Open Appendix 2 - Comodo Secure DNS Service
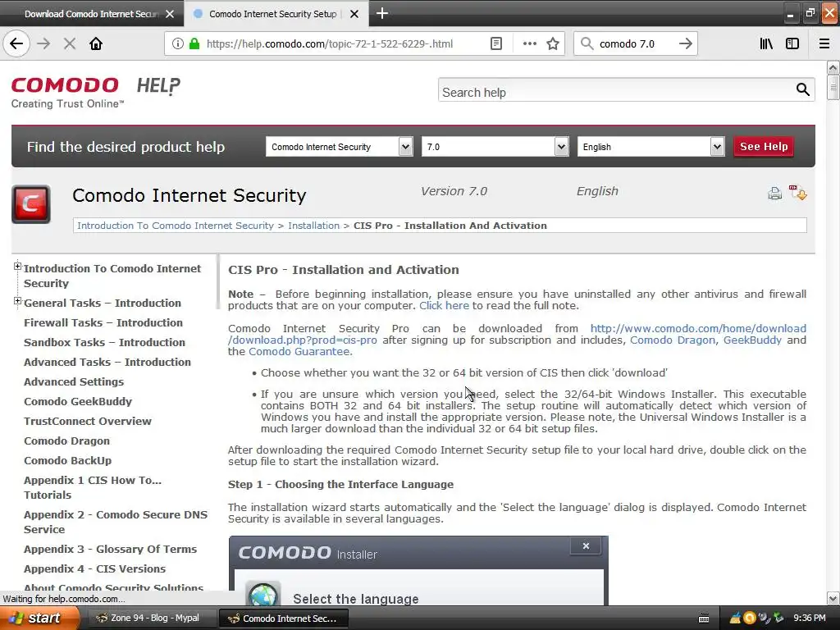Screen dimensions: 840x630 coord(116,522)
